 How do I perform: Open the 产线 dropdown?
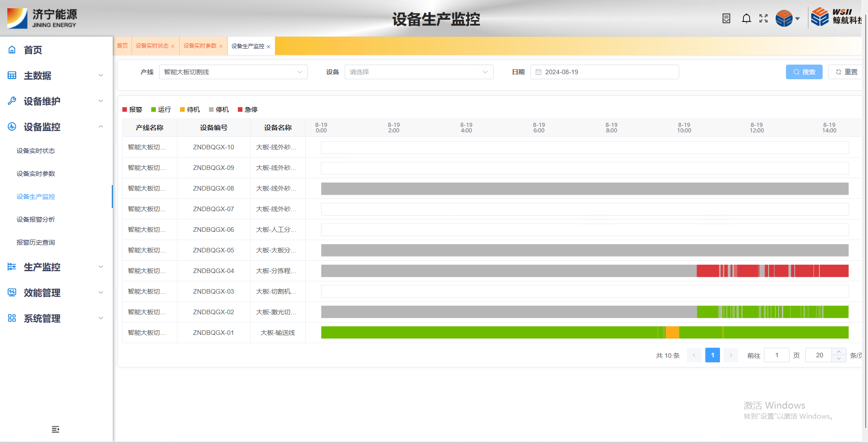[233, 72]
